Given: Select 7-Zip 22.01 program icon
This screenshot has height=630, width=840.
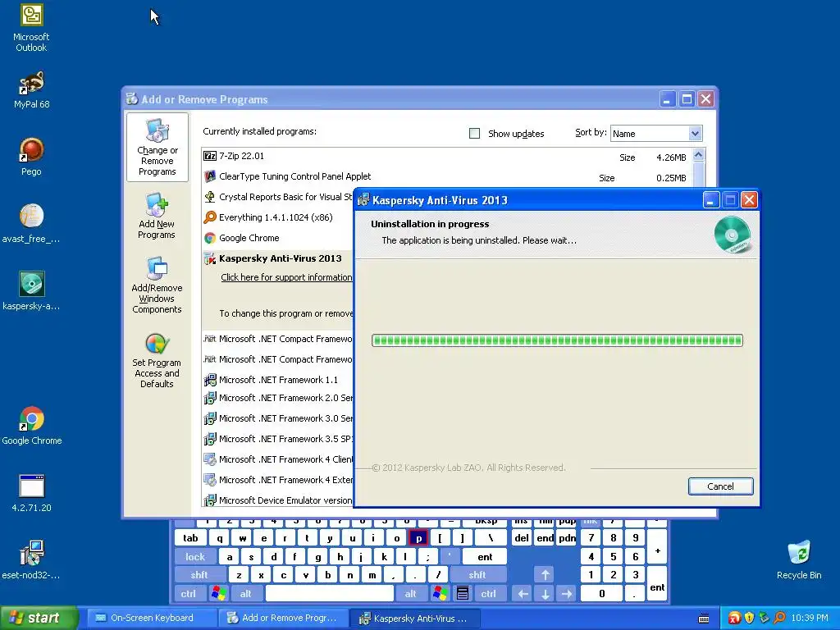Looking at the screenshot, I should (210, 156).
